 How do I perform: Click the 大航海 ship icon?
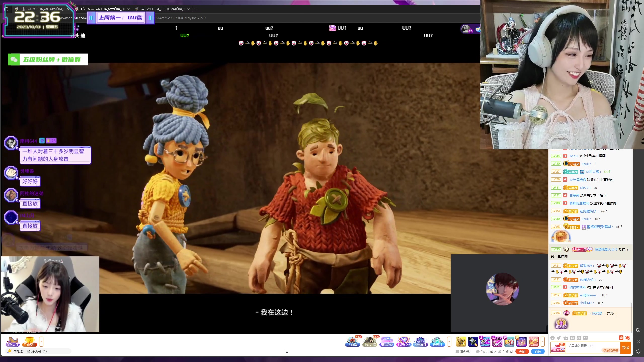352,341
